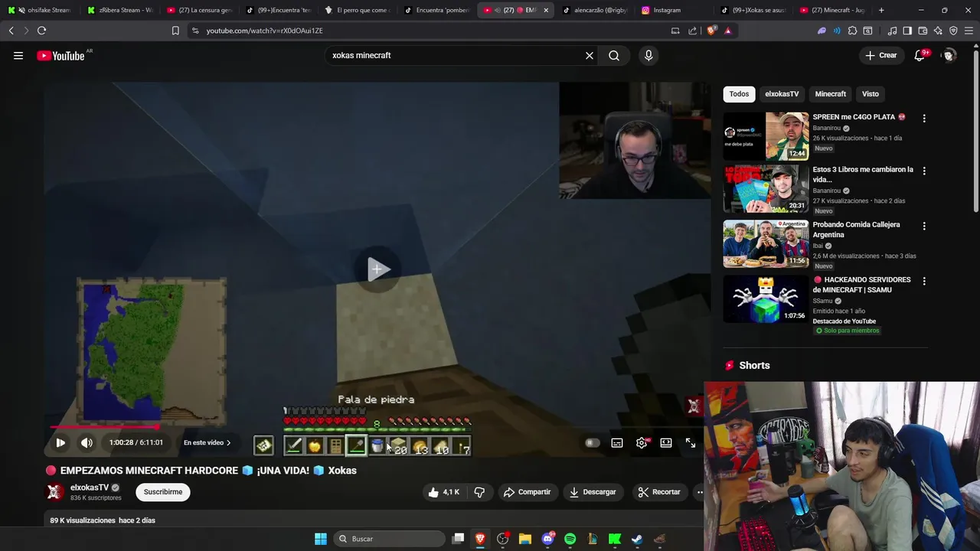Screen dimensions: 980x551
Task: Open 'Probando Comida Callejera Argentina' thumbnail
Action: coord(766,244)
